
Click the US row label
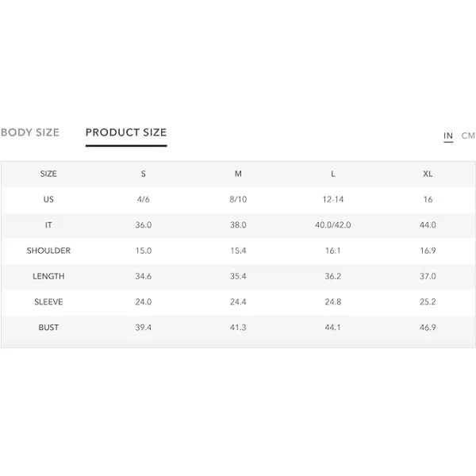click(48, 199)
